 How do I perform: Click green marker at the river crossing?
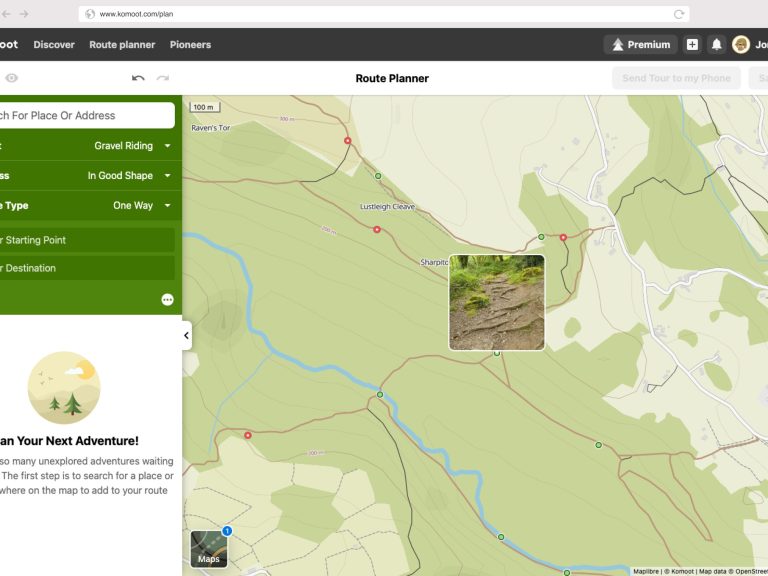380,394
